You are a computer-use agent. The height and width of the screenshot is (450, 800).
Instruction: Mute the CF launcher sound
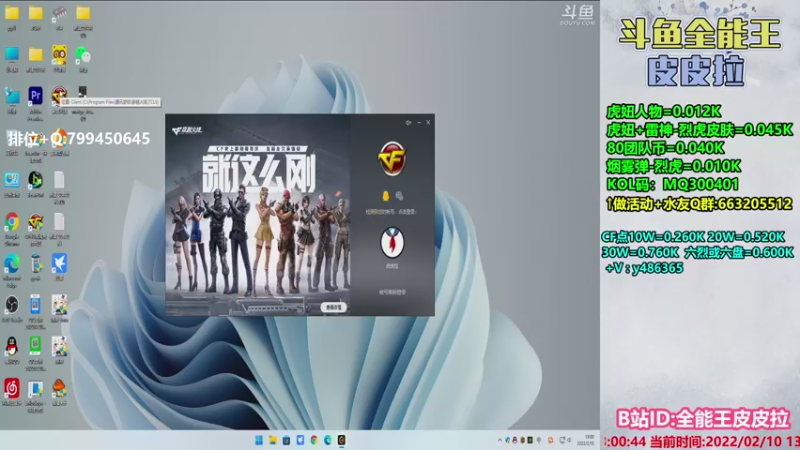(408, 122)
